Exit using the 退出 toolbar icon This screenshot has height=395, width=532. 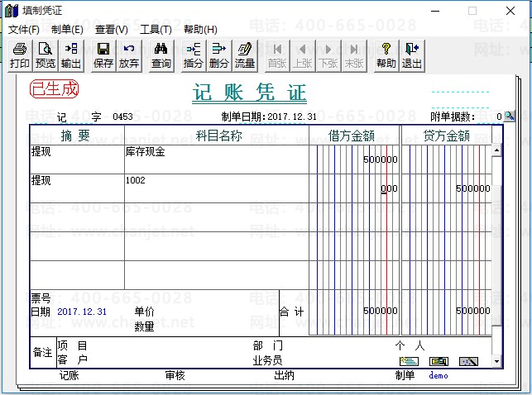[412, 56]
